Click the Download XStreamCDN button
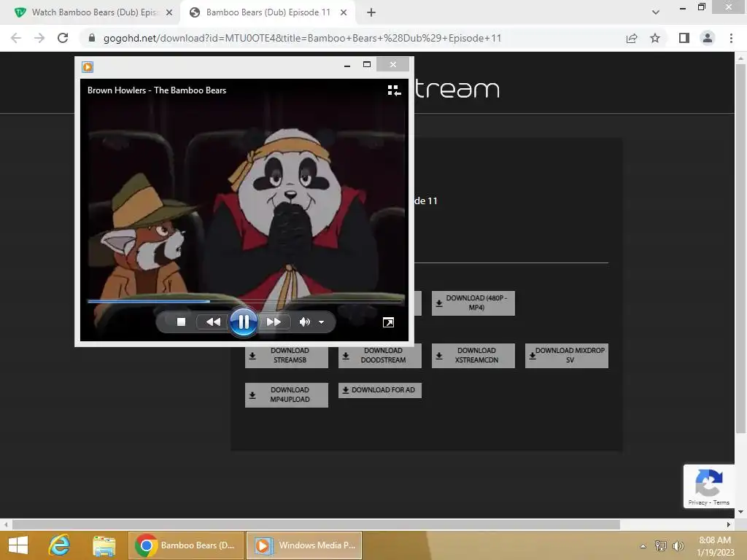747x560 pixels. pos(473,355)
